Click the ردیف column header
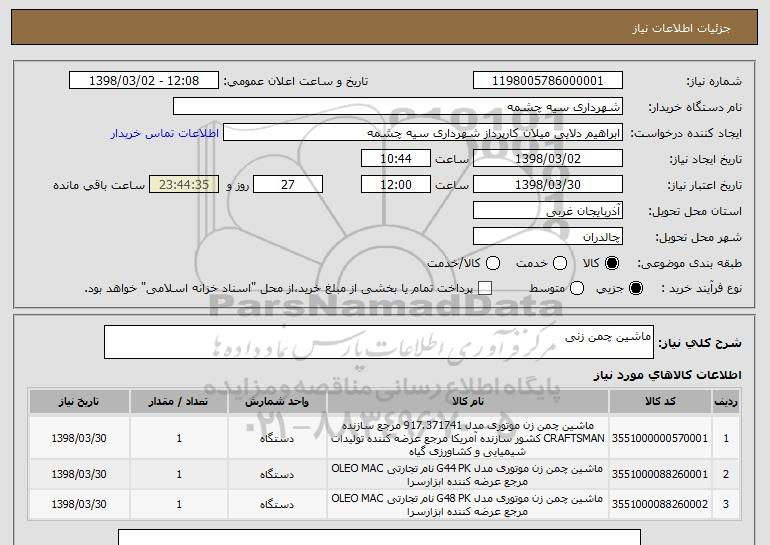The image size is (770, 545). pos(726,402)
